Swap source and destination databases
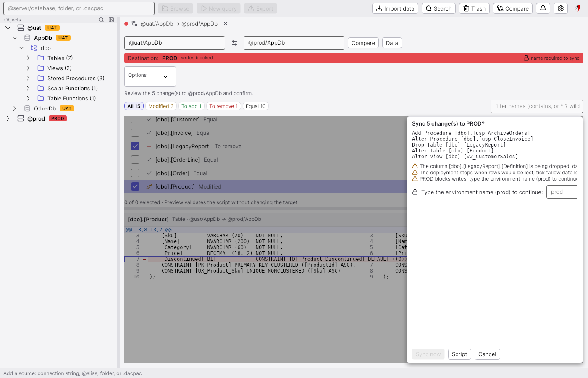The width and height of the screenshot is (588, 378). pyautogui.click(x=234, y=43)
